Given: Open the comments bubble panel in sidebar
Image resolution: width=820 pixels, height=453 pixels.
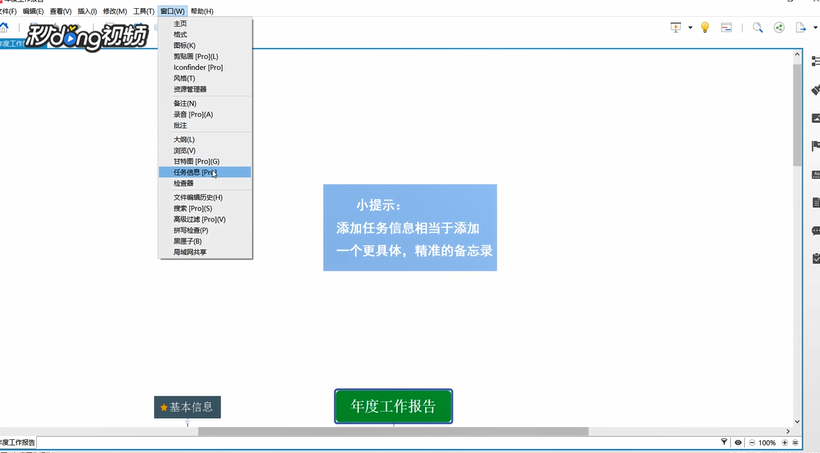Looking at the screenshot, I should coord(815,231).
